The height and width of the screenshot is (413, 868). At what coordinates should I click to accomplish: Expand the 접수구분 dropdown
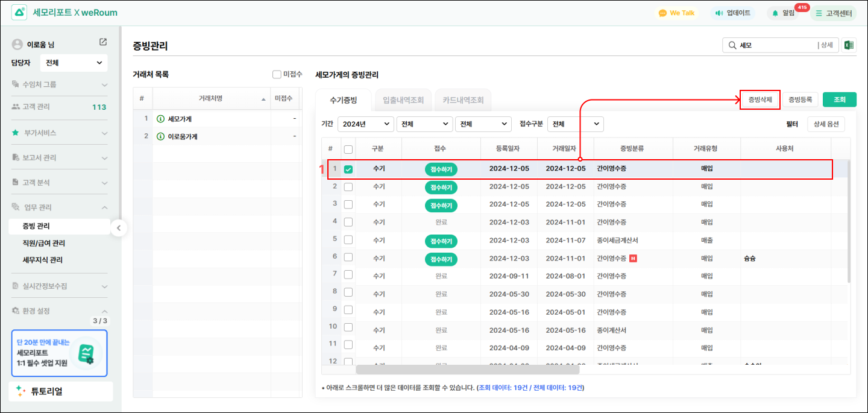(x=575, y=124)
